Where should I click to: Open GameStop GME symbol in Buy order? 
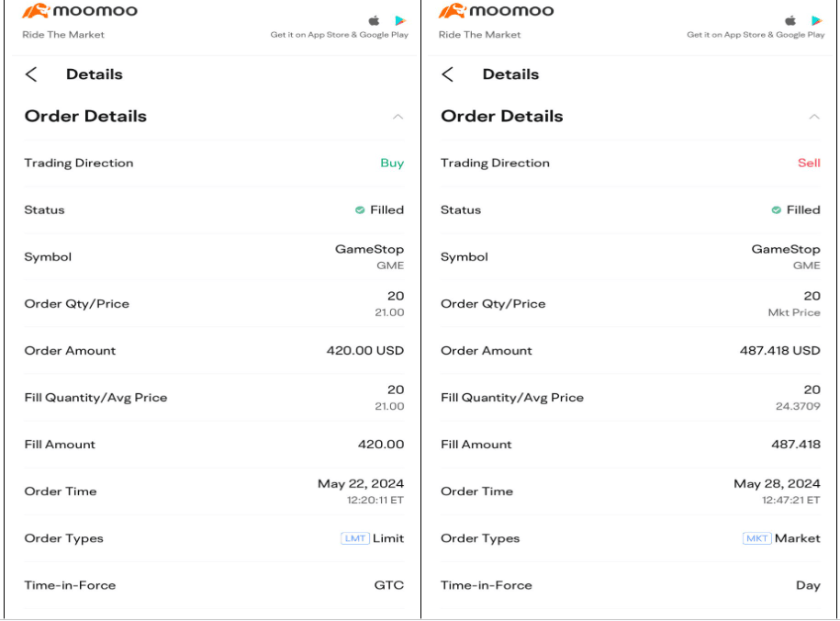[x=369, y=256]
